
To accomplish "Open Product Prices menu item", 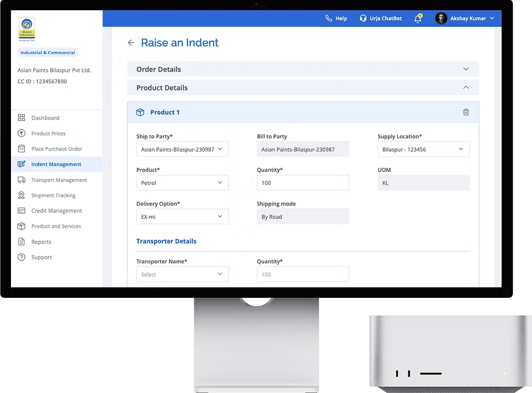I will coord(48,133).
